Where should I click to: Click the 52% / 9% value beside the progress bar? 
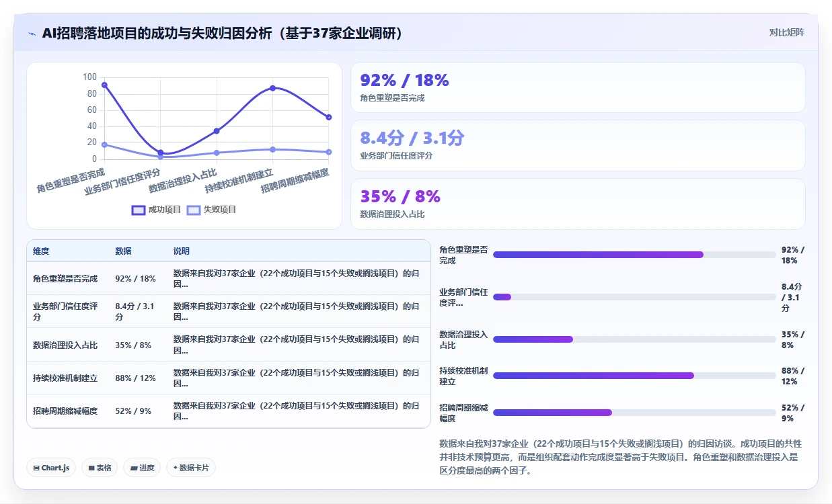pyautogui.click(x=793, y=413)
